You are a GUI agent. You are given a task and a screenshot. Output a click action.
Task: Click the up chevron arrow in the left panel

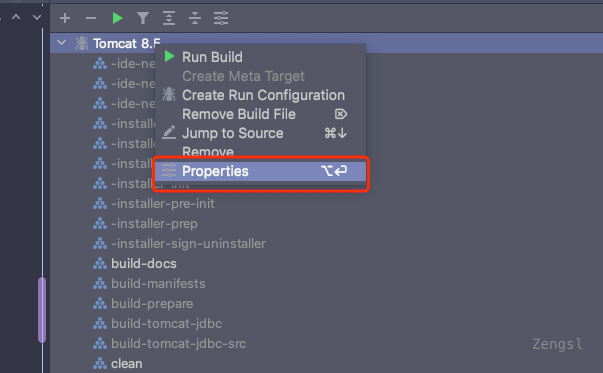coord(16,17)
